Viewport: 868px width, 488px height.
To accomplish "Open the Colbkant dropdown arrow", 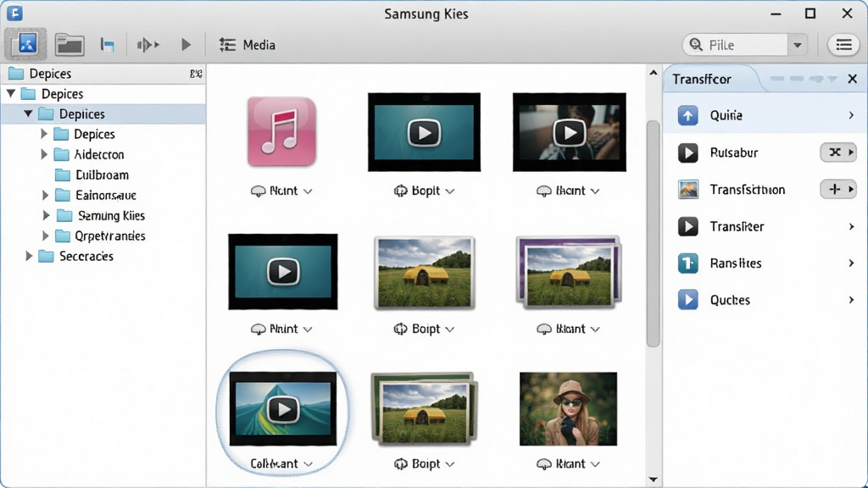I will [309, 464].
